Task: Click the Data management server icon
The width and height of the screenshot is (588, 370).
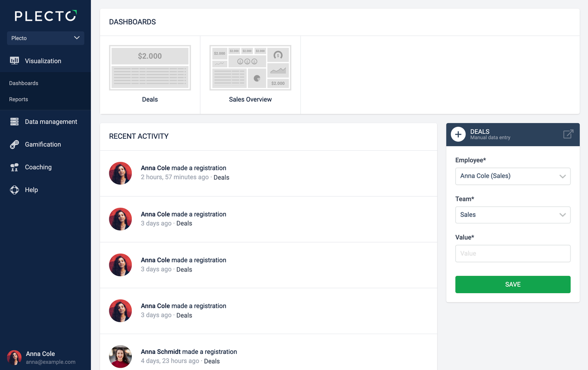Action: coord(14,122)
